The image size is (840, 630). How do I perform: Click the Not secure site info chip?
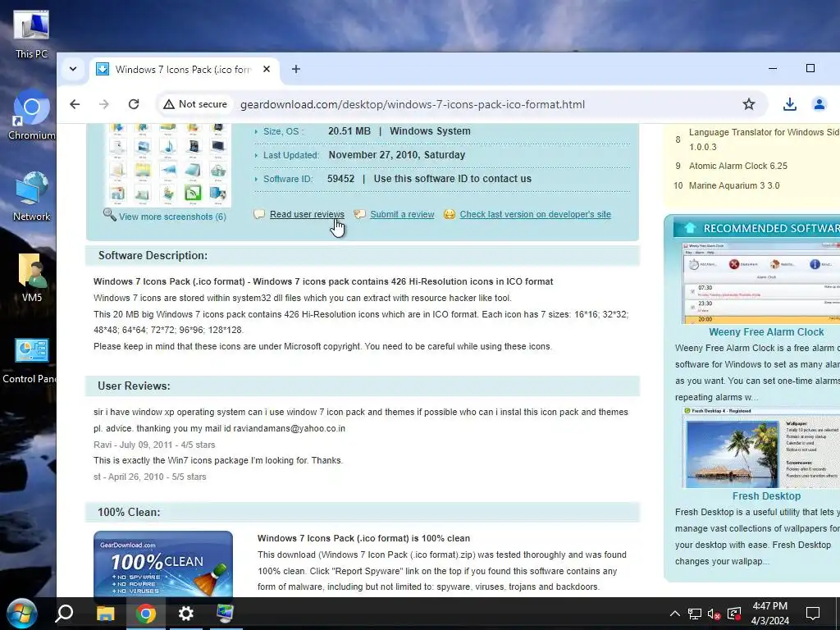pos(195,104)
